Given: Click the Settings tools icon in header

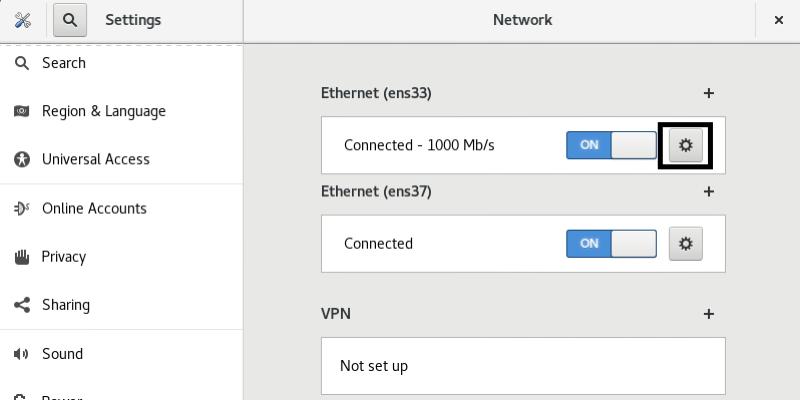Looking at the screenshot, I should 22,19.
